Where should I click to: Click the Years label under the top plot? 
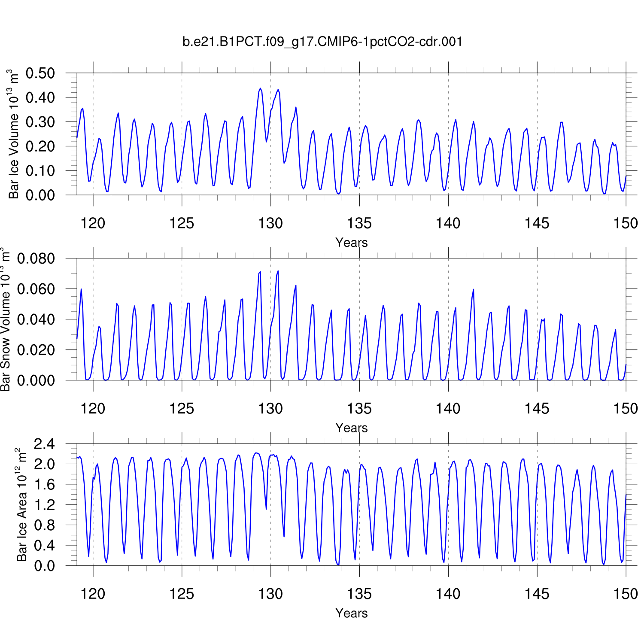(x=351, y=243)
